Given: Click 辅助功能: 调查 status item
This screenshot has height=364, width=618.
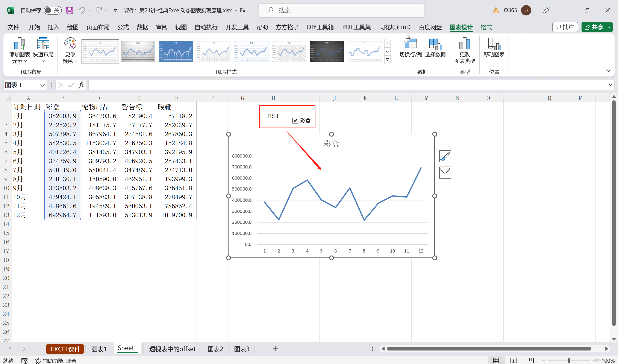Looking at the screenshot, I should pyautogui.click(x=56, y=361).
